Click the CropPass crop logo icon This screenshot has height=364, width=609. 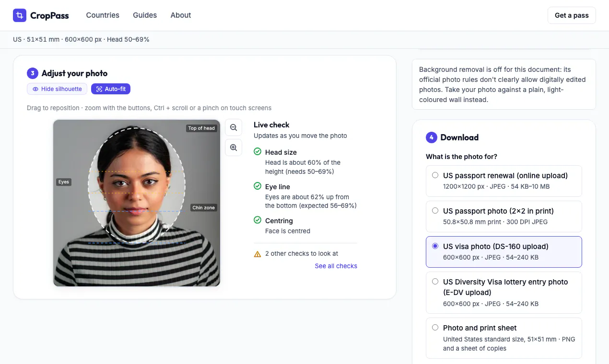(20, 15)
